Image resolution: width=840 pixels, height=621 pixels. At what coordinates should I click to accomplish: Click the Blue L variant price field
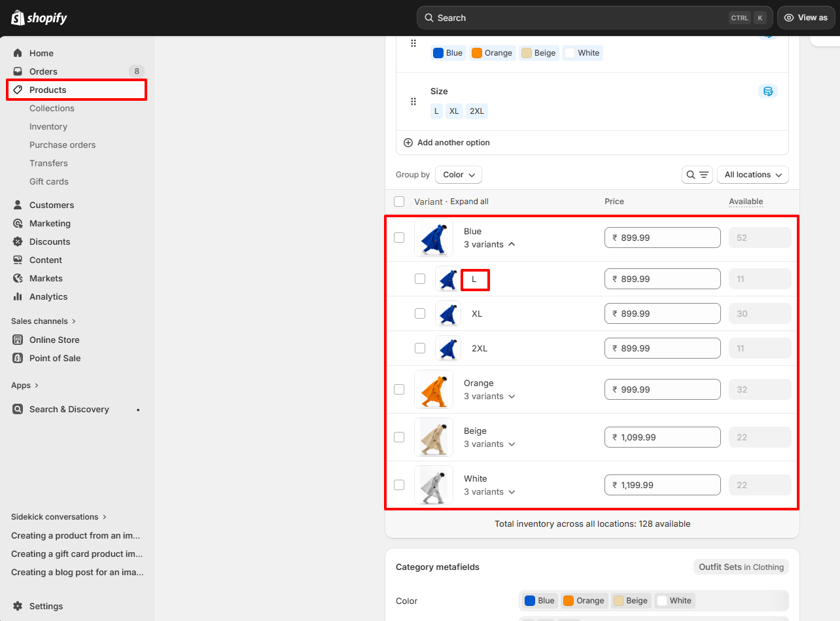click(662, 279)
